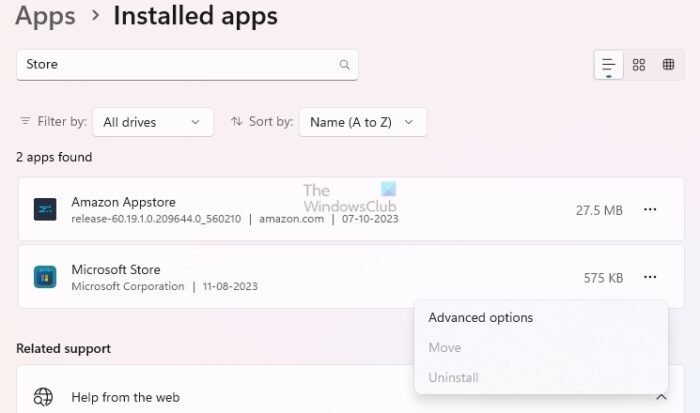Image resolution: width=700 pixels, height=413 pixels.
Task: Click the Filter by icon
Action: (x=25, y=122)
